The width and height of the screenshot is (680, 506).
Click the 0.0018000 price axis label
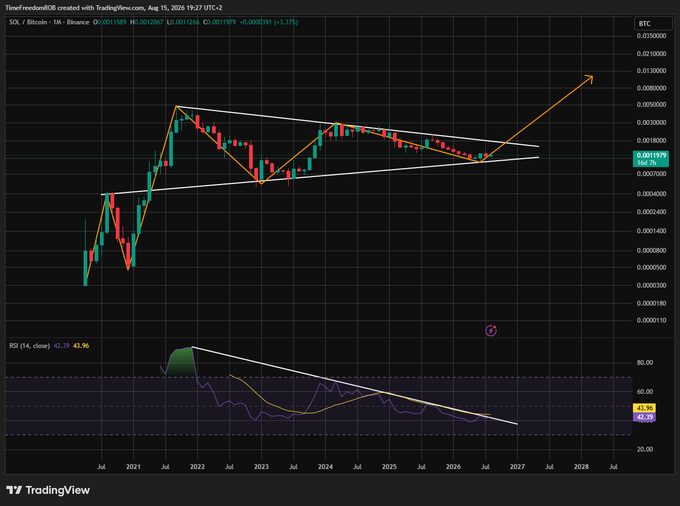tap(651, 140)
